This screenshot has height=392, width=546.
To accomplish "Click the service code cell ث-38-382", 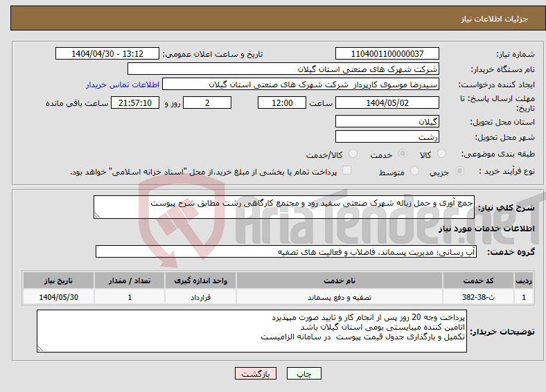I will coord(479,297).
